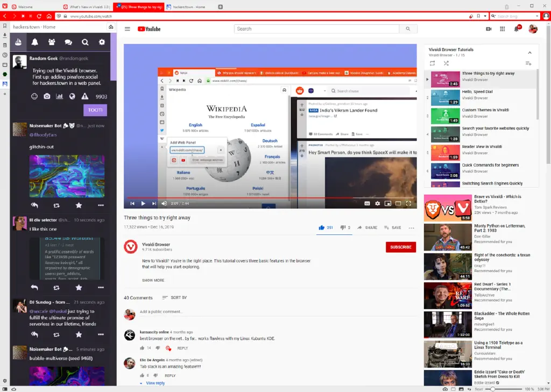Toggle theater mode in the video player
551x392 pixels.
(x=397, y=203)
